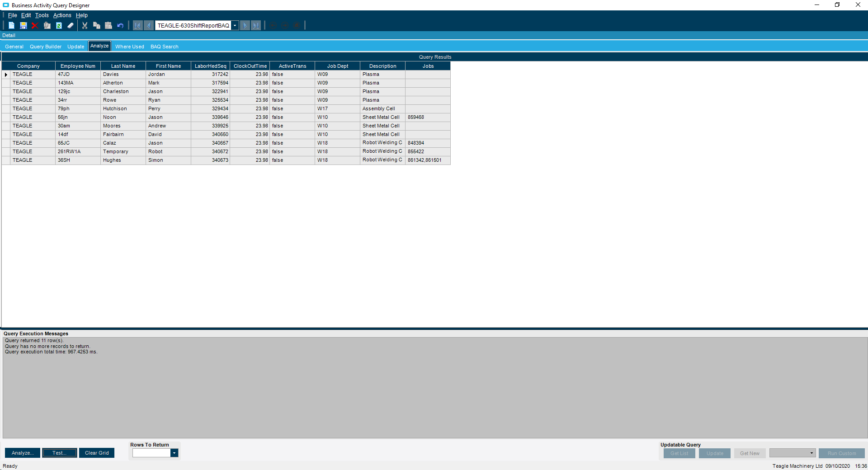This screenshot has width=868, height=470.
Task: Click the dimmed forward navigation circle icon
Action: tap(285, 26)
